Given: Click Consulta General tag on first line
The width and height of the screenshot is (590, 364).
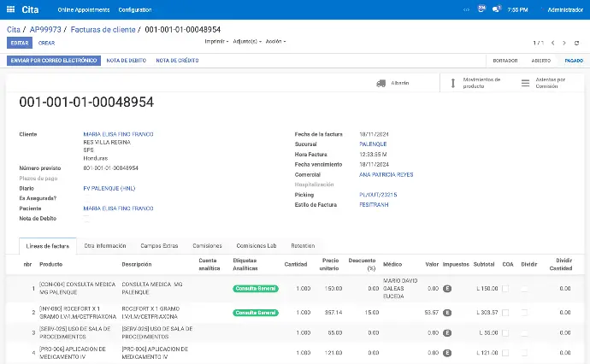Looking at the screenshot, I should (255, 289).
